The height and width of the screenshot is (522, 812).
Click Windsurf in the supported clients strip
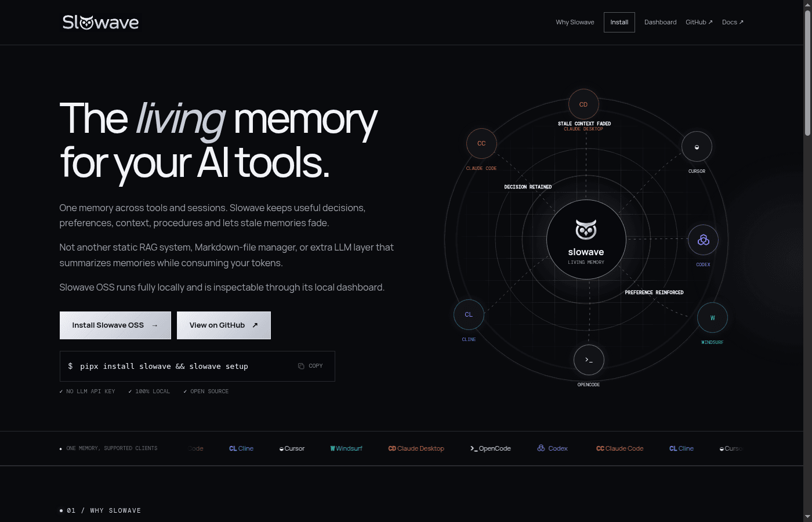[x=346, y=448]
